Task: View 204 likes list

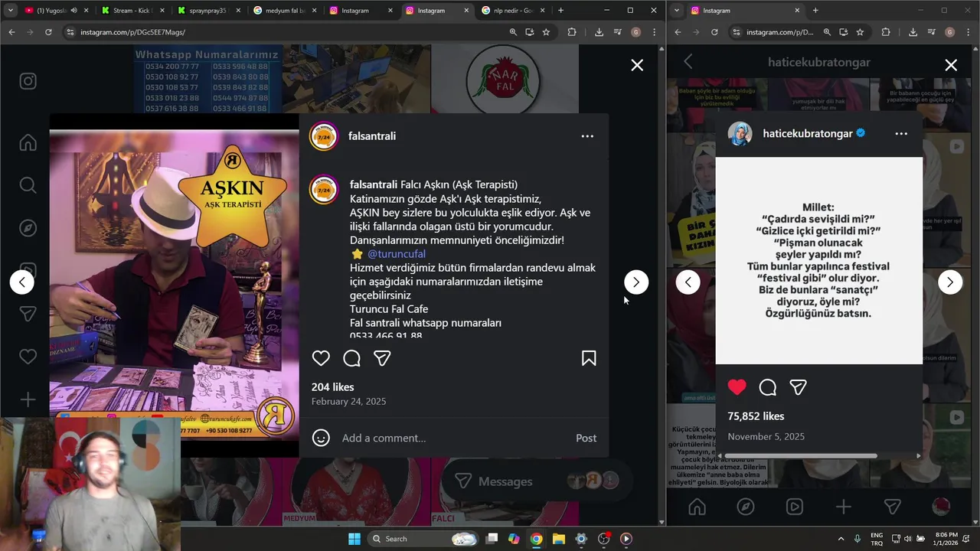Action: pyautogui.click(x=332, y=387)
